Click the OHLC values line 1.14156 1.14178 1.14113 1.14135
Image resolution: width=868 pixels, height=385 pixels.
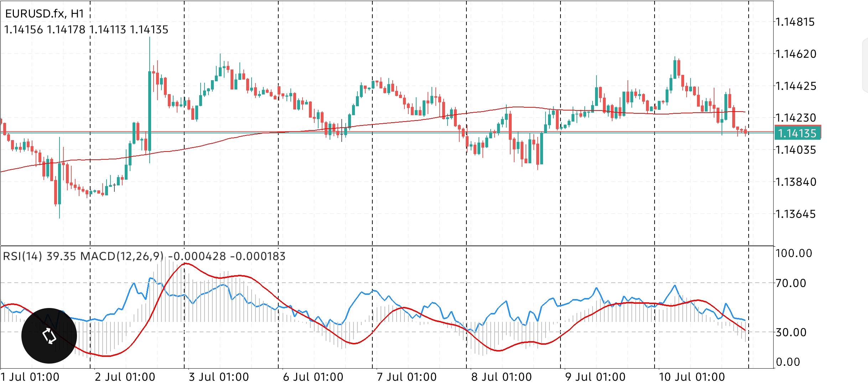pyautogui.click(x=86, y=30)
